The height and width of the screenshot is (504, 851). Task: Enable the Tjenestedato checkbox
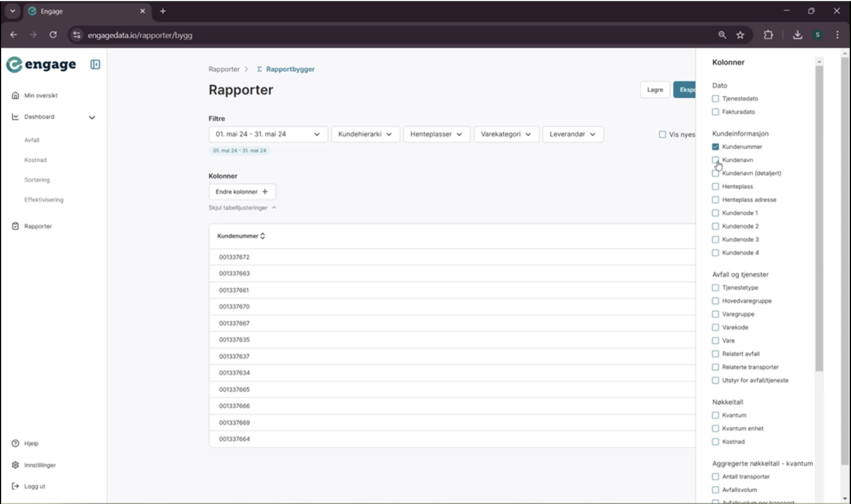(x=715, y=99)
